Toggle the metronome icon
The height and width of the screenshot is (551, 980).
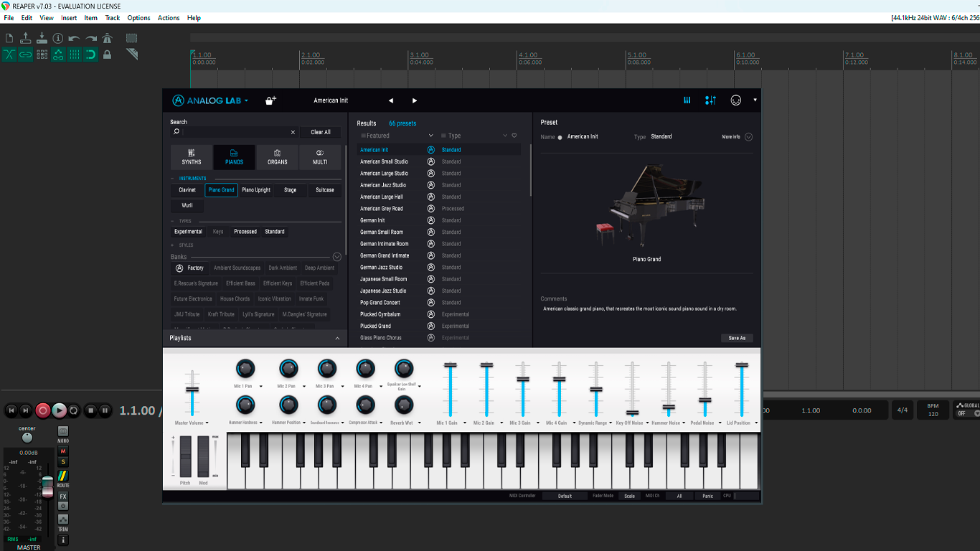click(107, 38)
